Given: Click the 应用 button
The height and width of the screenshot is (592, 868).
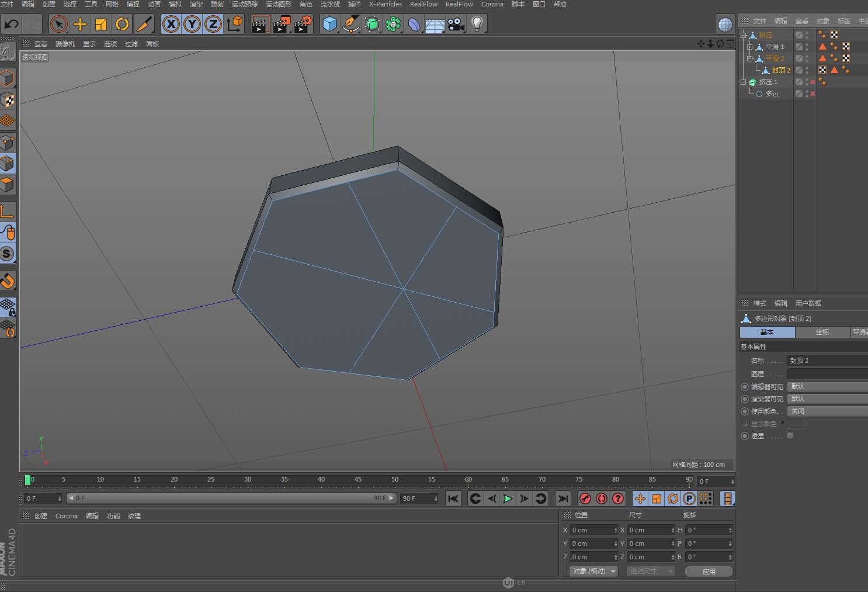Looking at the screenshot, I should pos(709,572).
